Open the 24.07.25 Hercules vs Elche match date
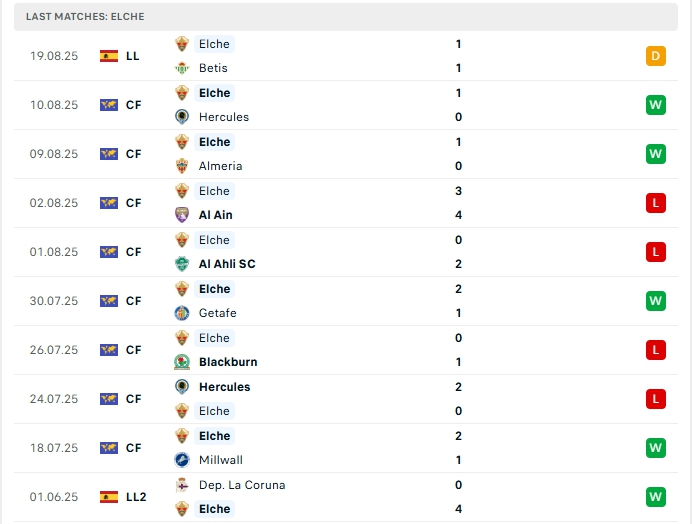 (54, 399)
